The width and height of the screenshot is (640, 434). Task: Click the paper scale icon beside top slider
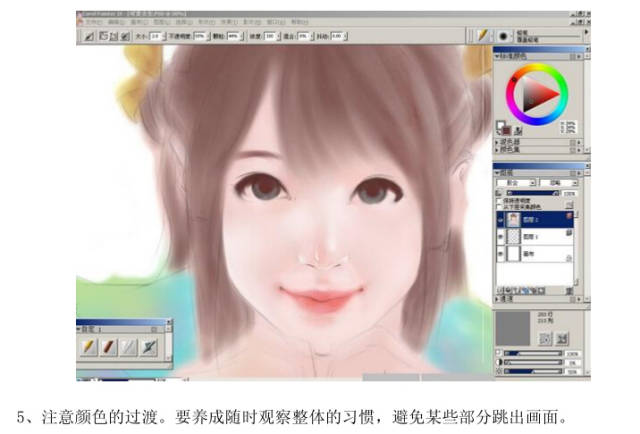pos(499,353)
